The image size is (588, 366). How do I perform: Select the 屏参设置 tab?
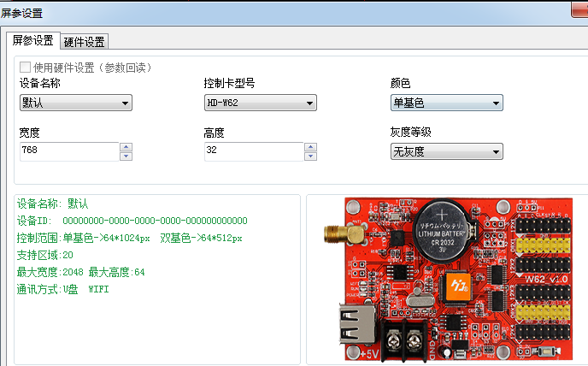[x=32, y=41]
